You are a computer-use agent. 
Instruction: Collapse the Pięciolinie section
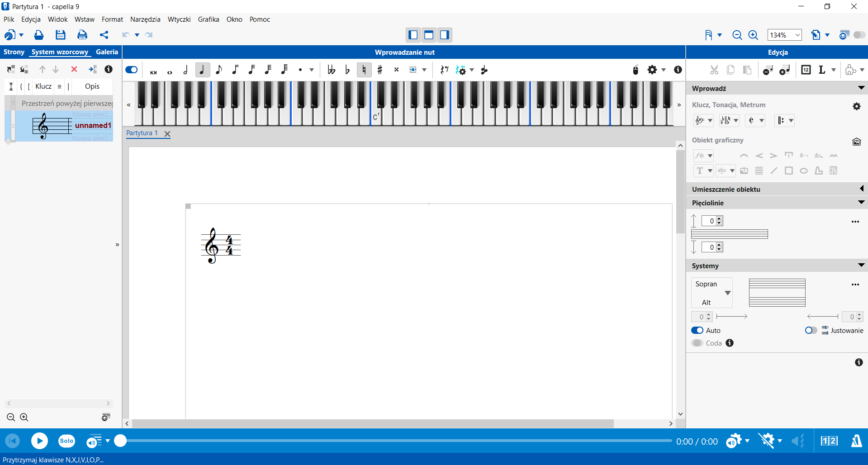pos(861,203)
